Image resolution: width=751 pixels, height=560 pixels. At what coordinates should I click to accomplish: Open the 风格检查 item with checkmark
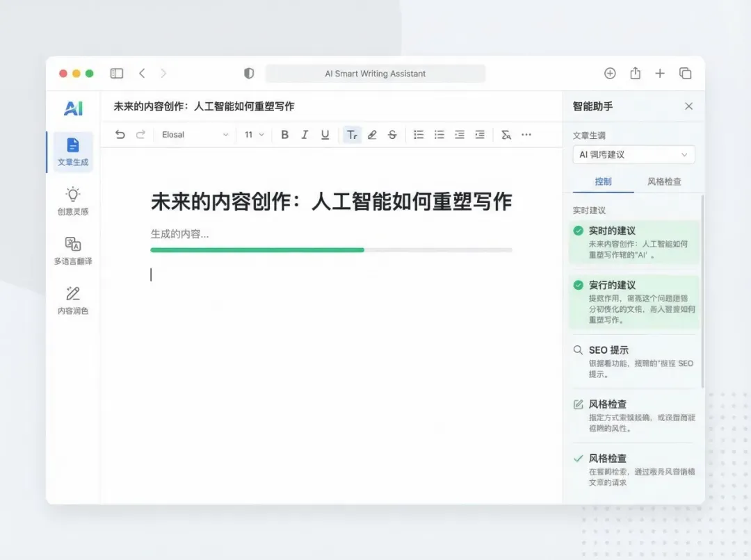pos(633,470)
